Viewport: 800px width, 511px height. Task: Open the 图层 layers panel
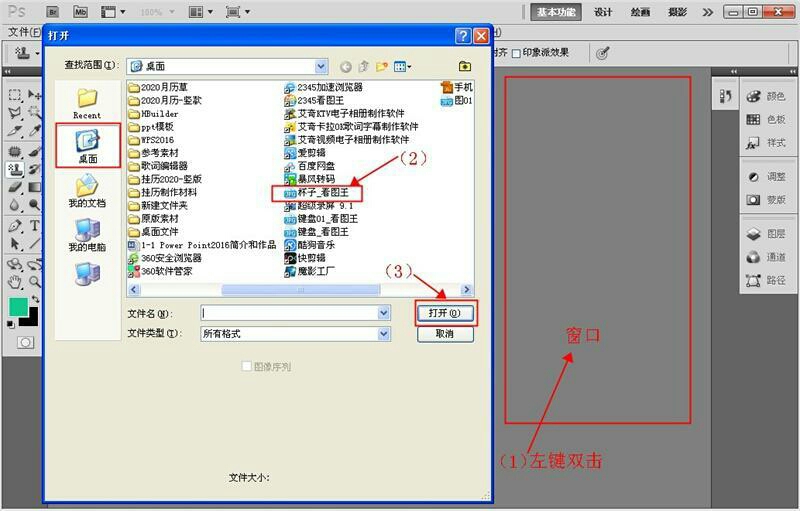(x=766, y=234)
